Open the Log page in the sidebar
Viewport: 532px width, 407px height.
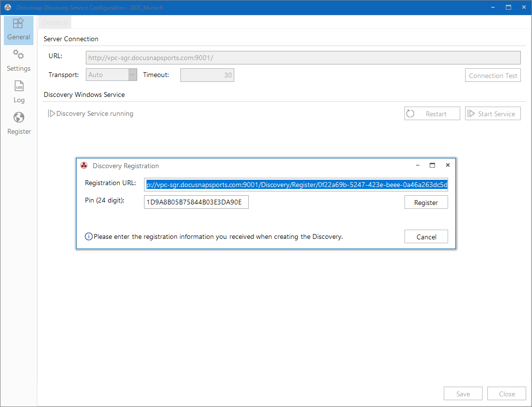(18, 92)
